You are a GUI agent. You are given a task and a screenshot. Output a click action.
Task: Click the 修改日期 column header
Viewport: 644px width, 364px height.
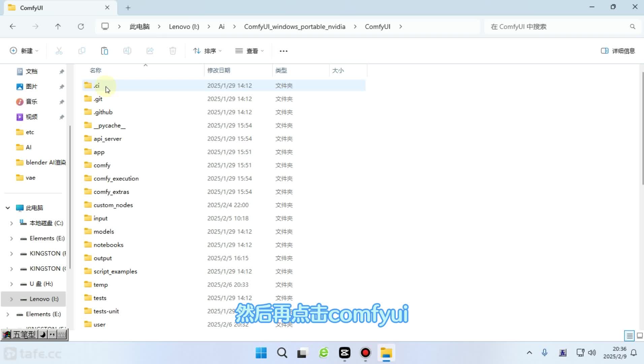(219, 70)
